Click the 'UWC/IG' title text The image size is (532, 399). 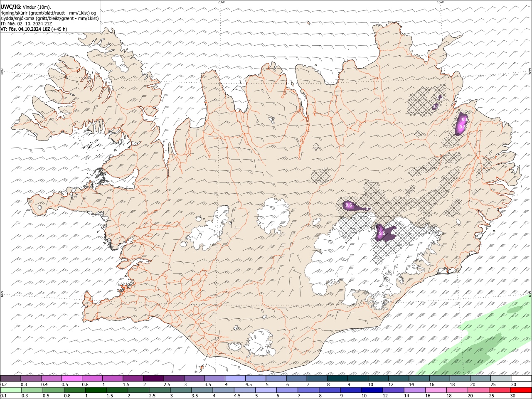pos(10,7)
